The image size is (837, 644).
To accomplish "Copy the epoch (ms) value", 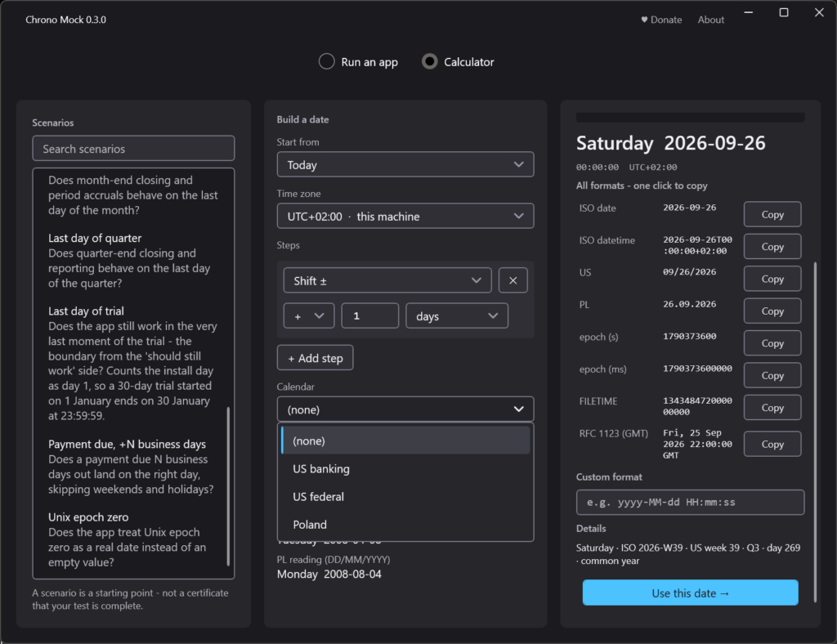I will click(772, 375).
